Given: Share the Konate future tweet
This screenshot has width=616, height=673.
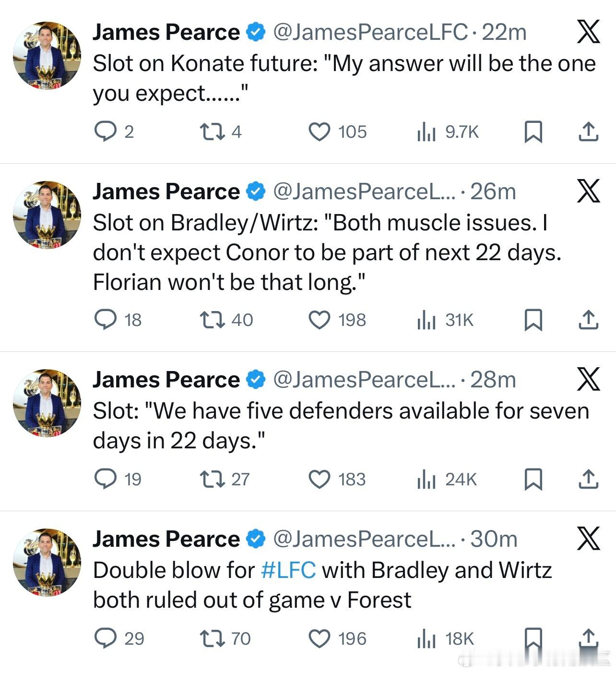Looking at the screenshot, I should point(588,132).
